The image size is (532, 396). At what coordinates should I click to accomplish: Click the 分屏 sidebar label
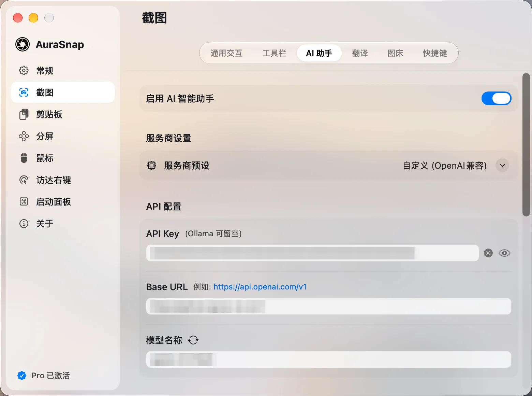(45, 136)
